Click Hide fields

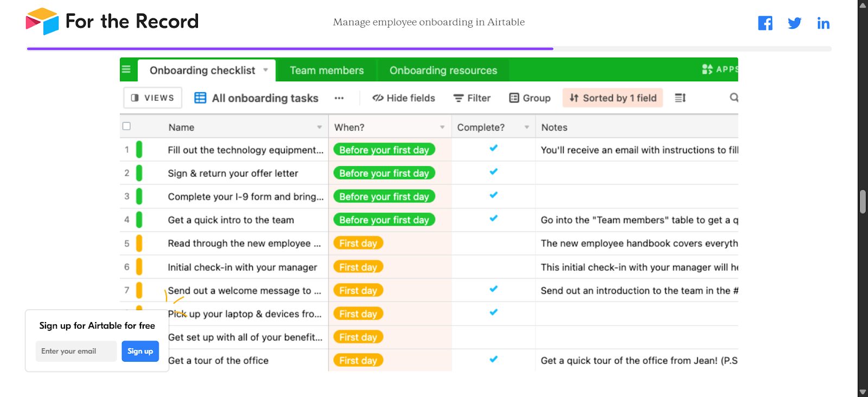point(404,98)
